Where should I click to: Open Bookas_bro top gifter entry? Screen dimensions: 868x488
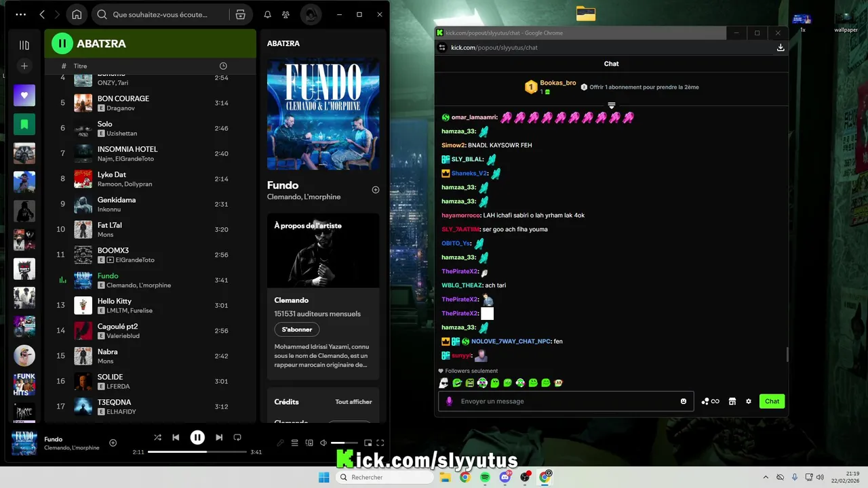click(550, 87)
